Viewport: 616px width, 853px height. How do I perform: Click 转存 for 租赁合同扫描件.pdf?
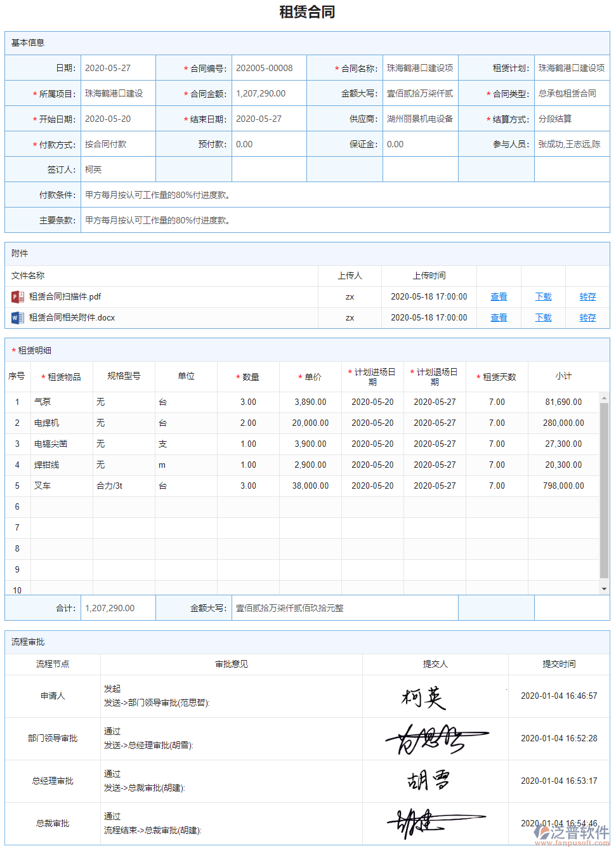(x=587, y=296)
